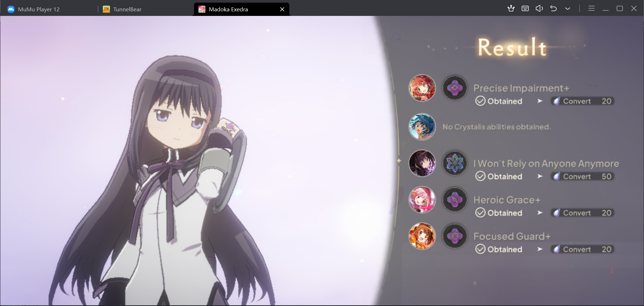Click the Focused Guard+ crystalis icon
This screenshot has height=306, width=644.
[x=455, y=236]
